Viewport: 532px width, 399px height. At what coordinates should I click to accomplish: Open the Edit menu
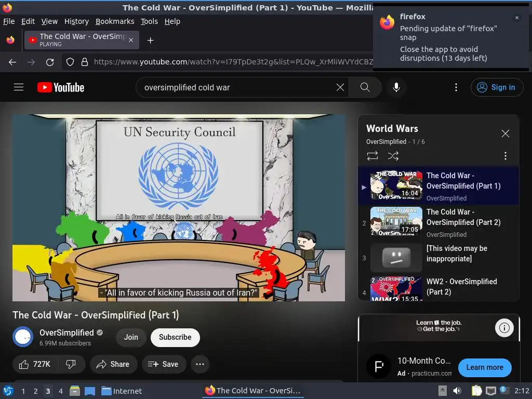click(28, 21)
